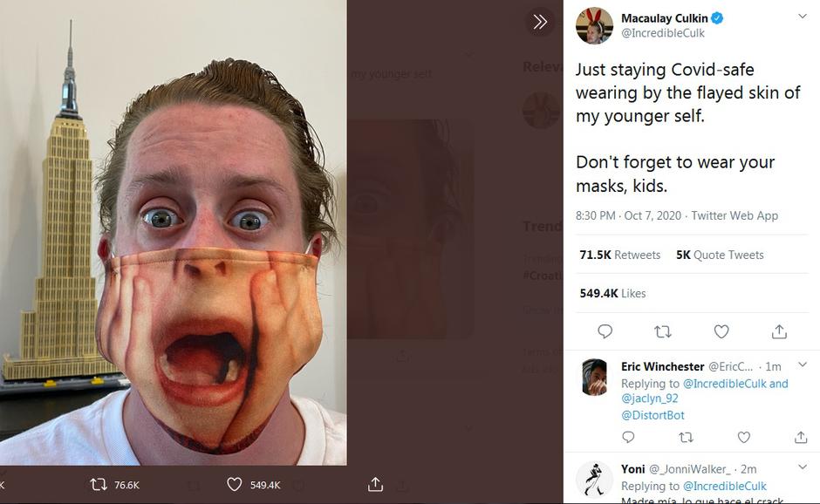Reply to Eric Winchester's comment
Screen dimensions: 820x504
click(x=628, y=437)
